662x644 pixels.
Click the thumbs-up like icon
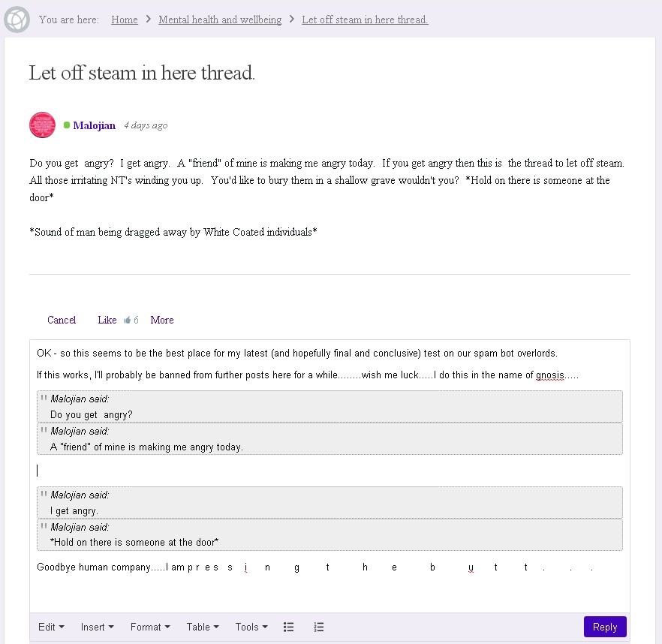tap(127, 320)
